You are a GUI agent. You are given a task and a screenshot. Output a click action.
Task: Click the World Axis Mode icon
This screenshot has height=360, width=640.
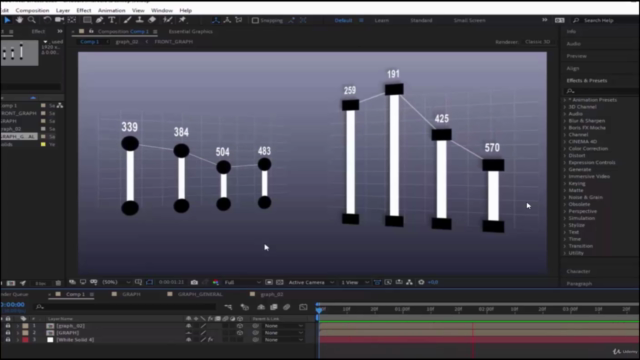coord(227,20)
